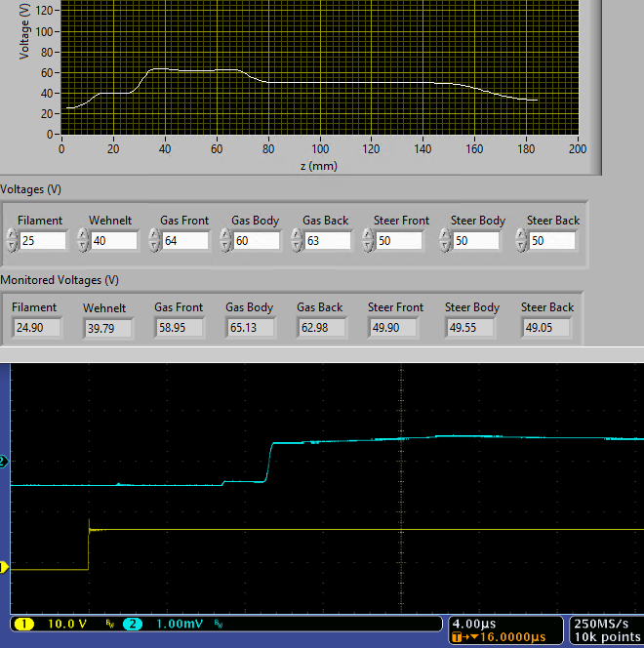This screenshot has height=648, width=644.
Task: Click the monitored Filament voltage readout
Action: [x=35, y=328]
